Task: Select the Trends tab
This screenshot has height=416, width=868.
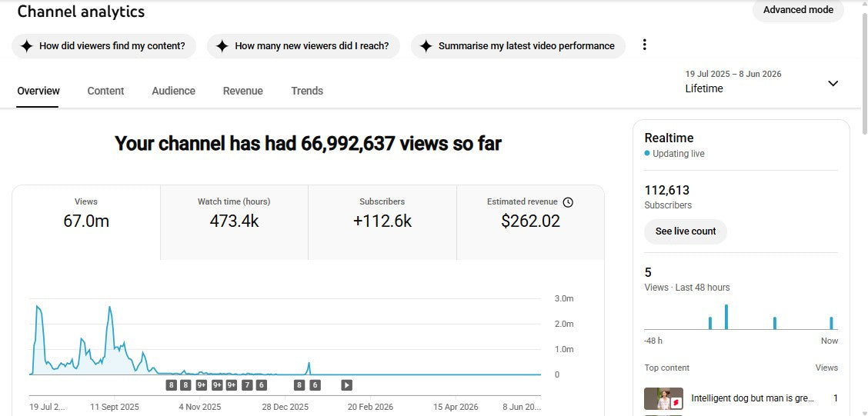Action: pyautogui.click(x=307, y=91)
